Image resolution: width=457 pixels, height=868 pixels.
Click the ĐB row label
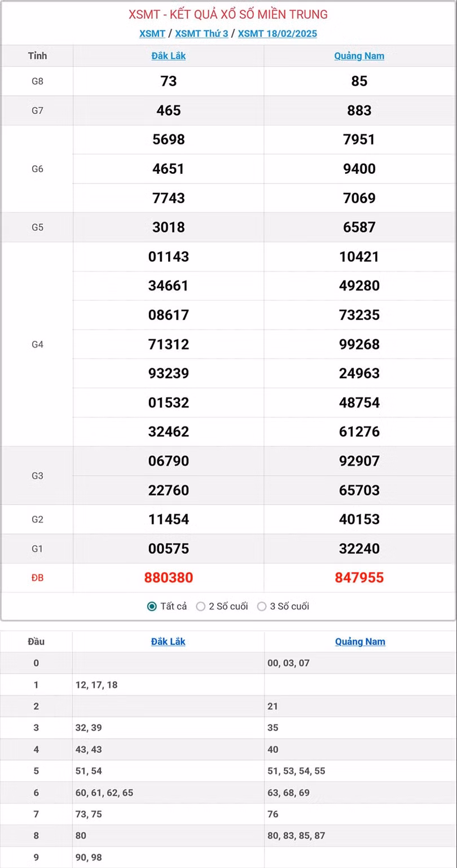[x=37, y=577]
